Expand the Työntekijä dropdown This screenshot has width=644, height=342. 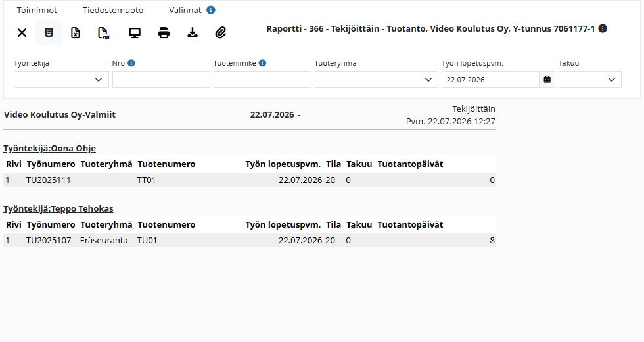point(61,80)
